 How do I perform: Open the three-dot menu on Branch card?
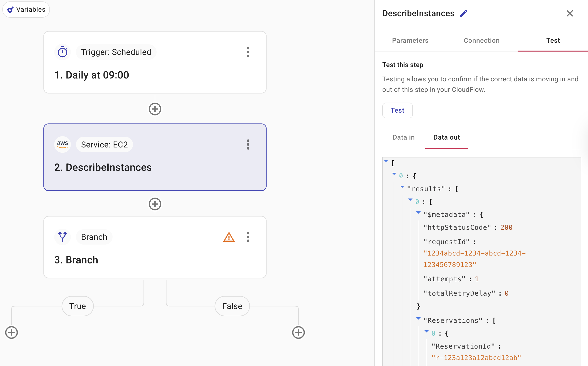click(248, 237)
